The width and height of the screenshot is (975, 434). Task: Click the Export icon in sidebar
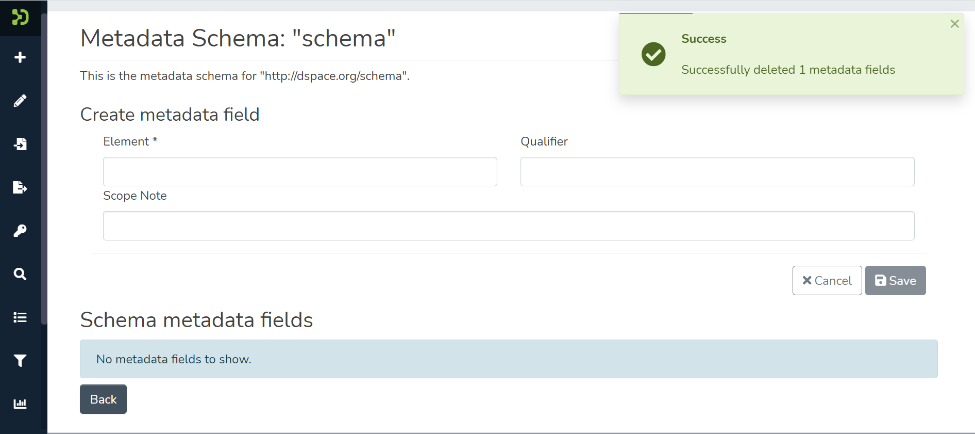click(x=20, y=187)
